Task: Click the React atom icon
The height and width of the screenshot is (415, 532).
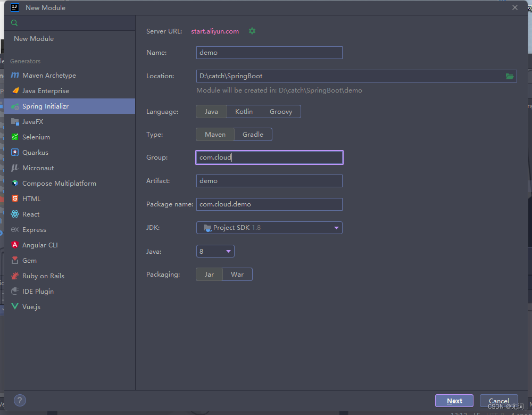Action: tap(15, 214)
